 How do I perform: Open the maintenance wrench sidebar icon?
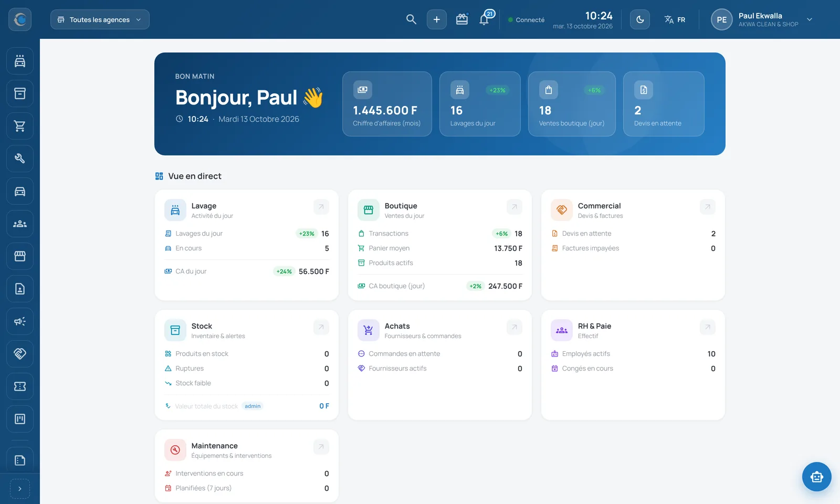click(x=20, y=159)
